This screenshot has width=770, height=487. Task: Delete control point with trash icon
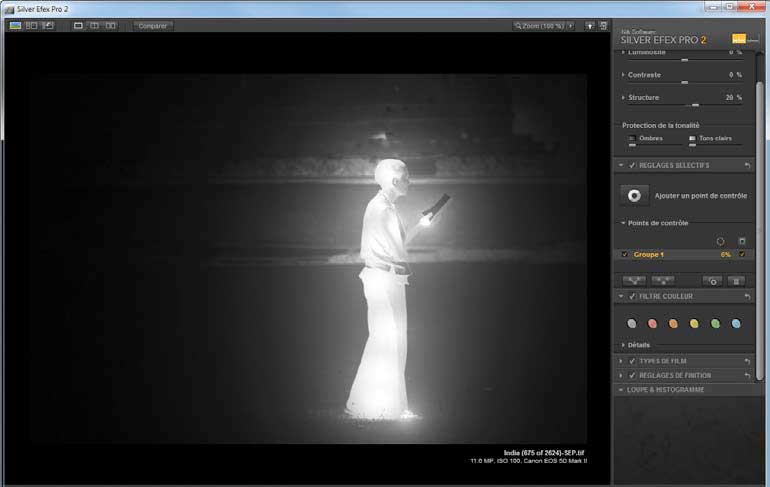point(736,281)
